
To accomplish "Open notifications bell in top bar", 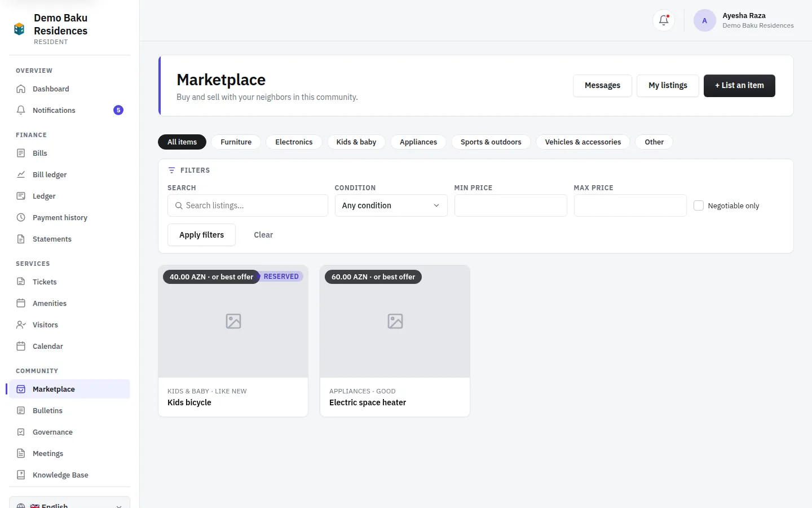I will pyautogui.click(x=664, y=20).
